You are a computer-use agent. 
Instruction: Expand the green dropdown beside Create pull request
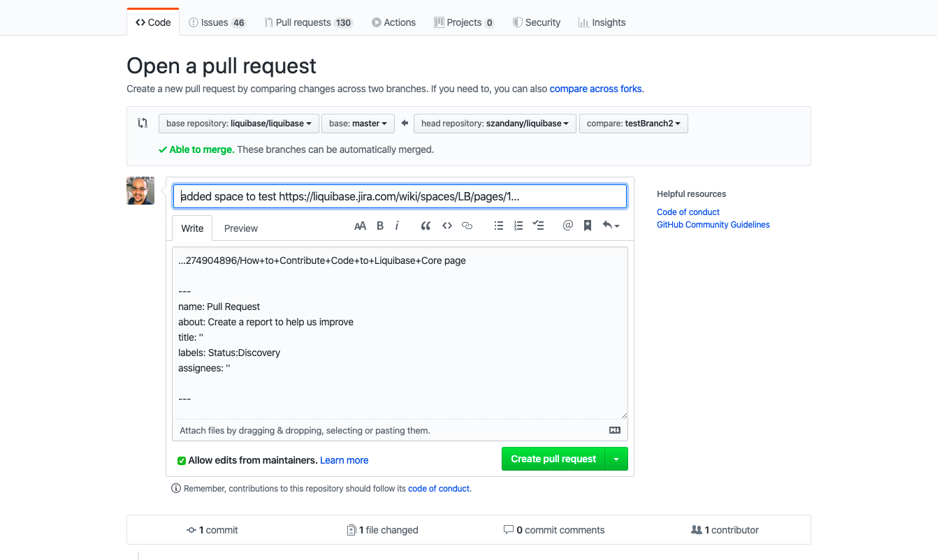616,459
